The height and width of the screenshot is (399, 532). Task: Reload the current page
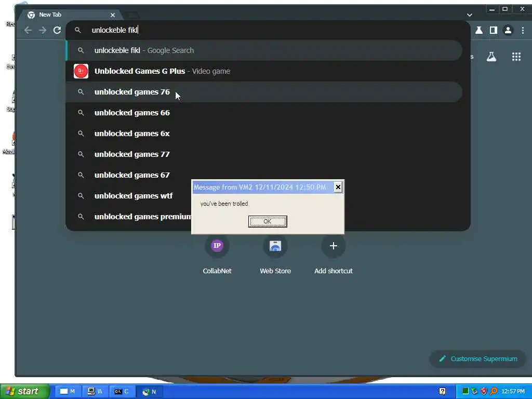coord(57,30)
